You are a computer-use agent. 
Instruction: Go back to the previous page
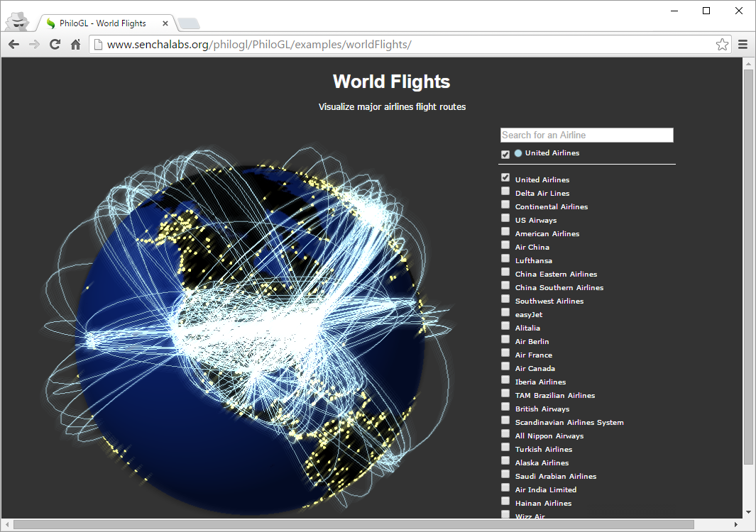pyautogui.click(x=14, y=44)
